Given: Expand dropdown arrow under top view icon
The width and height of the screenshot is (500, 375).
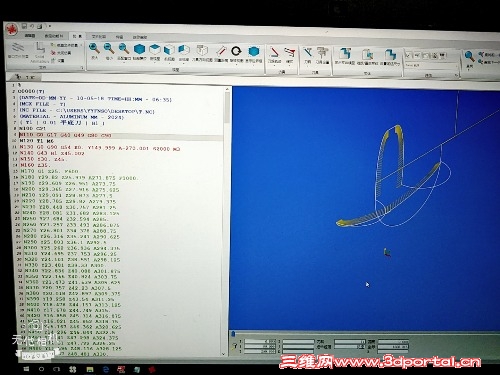Looking at the screenshot, I should click(x=155, y=63).
